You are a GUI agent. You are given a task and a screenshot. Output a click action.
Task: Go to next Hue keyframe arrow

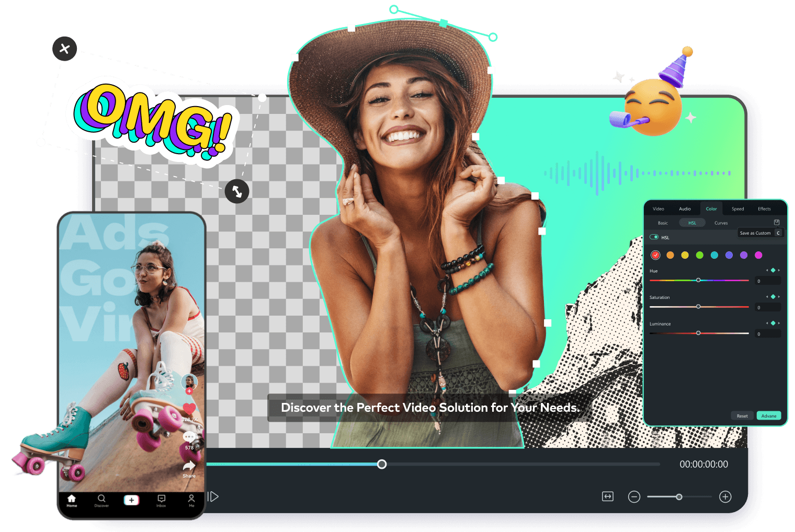click(779, 270)
